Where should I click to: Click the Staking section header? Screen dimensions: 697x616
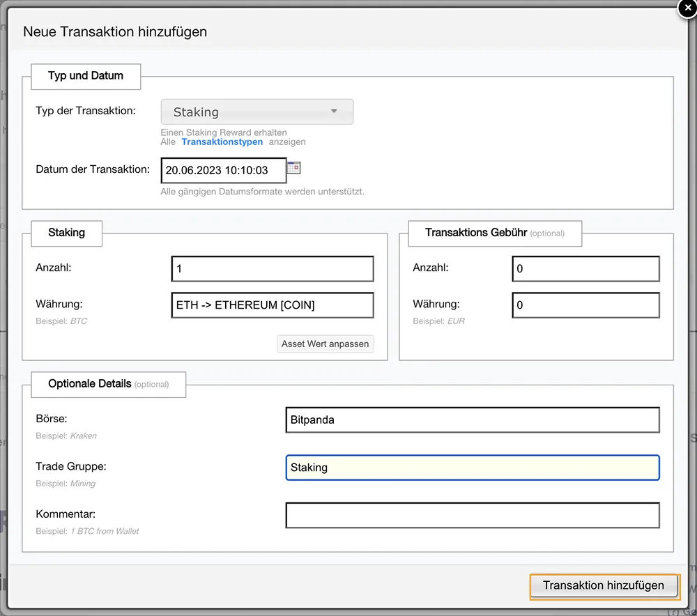click(66, 233)
